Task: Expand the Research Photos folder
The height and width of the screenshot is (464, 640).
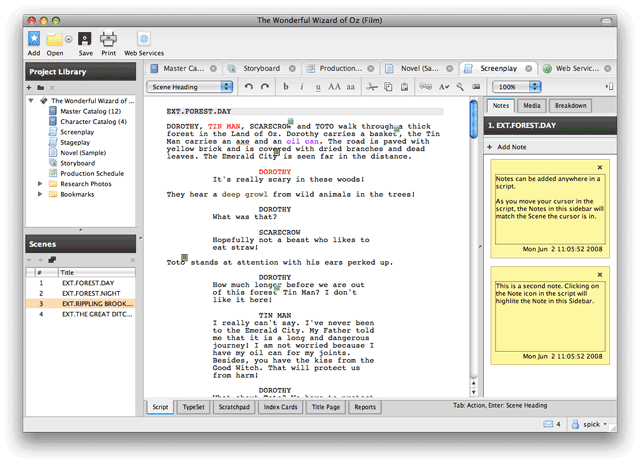Action: click(x=40, y=184)
